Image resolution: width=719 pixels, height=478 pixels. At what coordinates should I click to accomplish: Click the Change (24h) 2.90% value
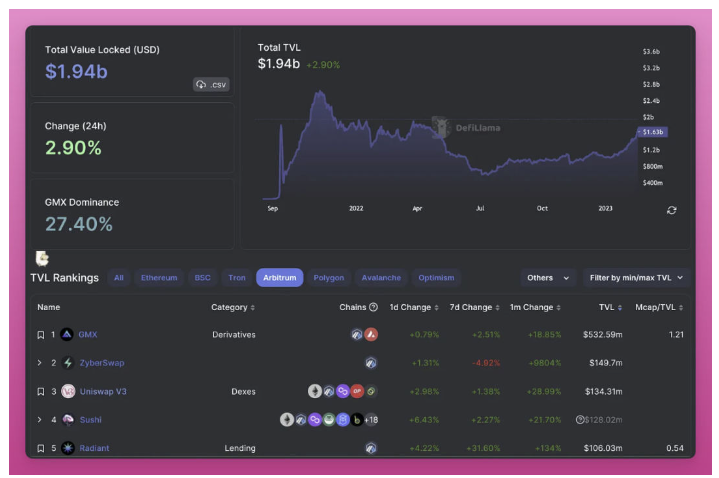click(x=73, y=148)
